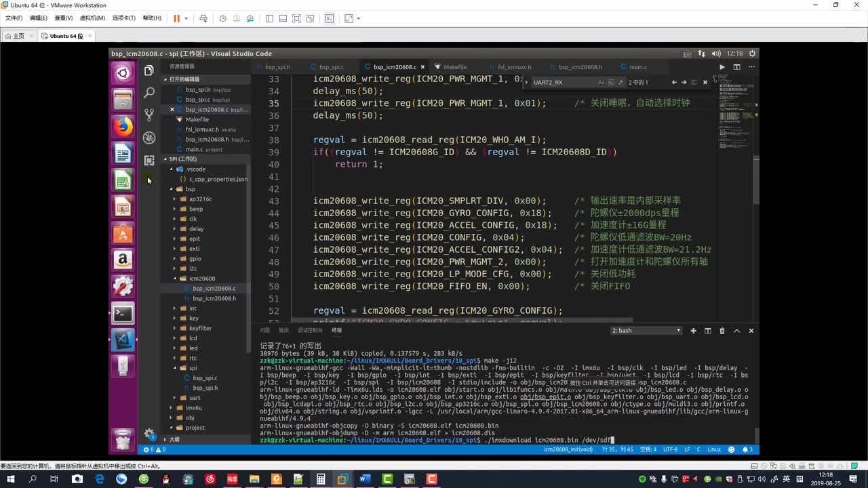Launch Firefox from the Ubuntu dock
Screen dimensions: 868x488
coord(123,127)
